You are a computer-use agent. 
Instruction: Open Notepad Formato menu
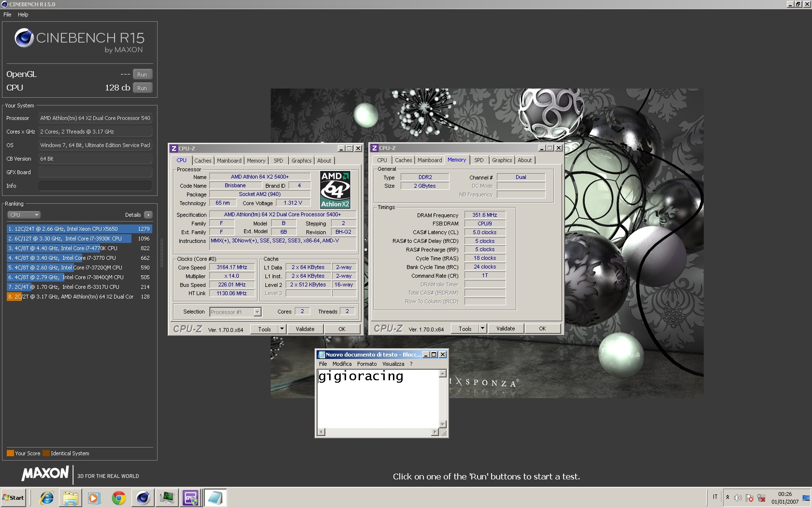[x=367, y=364]
